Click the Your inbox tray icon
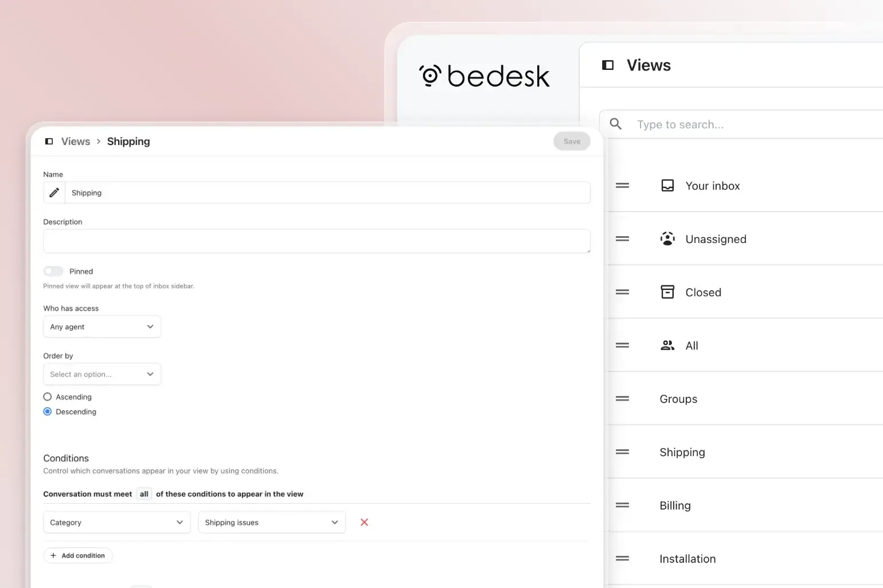883x588 pixels. [667, 186]
